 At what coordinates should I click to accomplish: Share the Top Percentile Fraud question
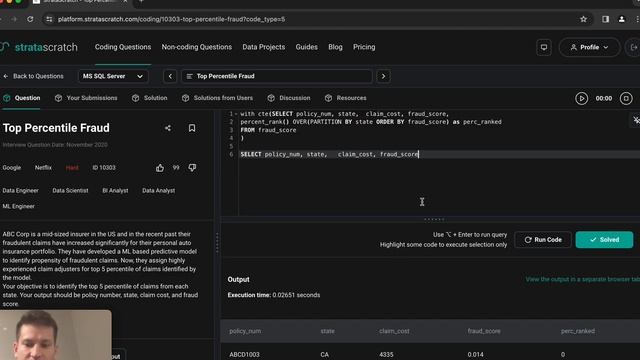[168, 128]
